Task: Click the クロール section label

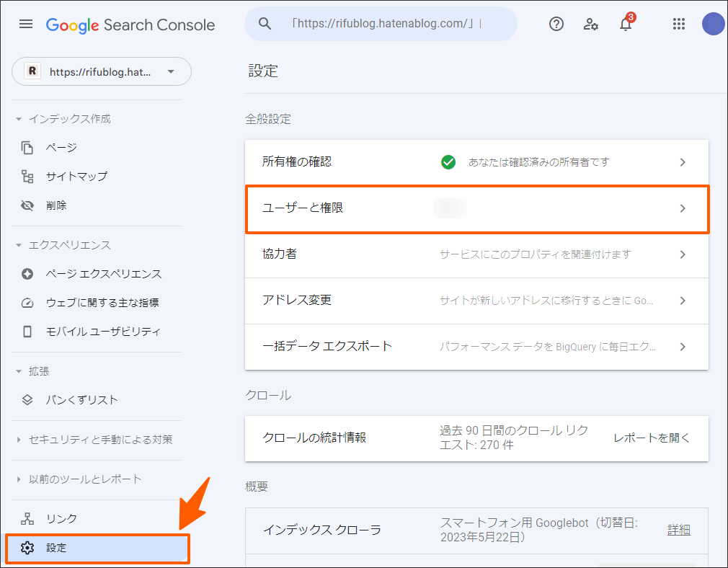Action: pos(268,395)
